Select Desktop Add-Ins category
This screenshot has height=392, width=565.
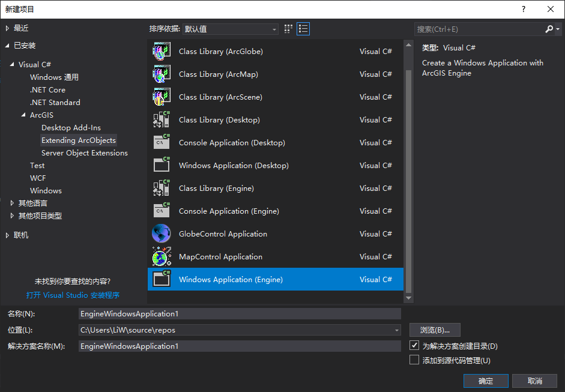pyautogui.click(x=71, y=127)
